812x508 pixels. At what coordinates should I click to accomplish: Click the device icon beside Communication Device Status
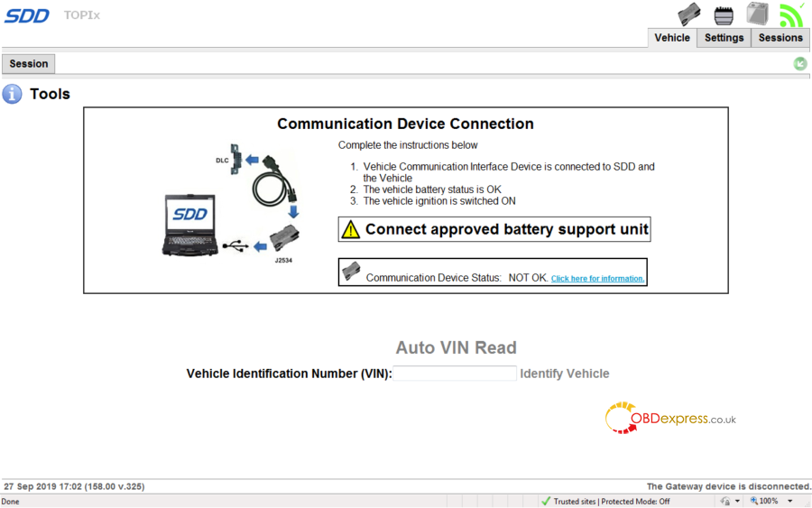pos(351,271)
